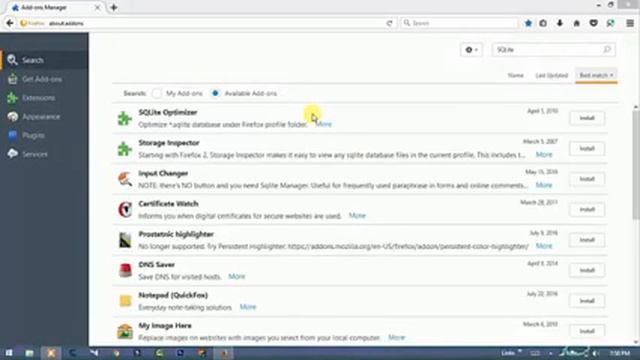
Task: Click the DNS Saver add-on icon
Action: click(x=124, y=271)
